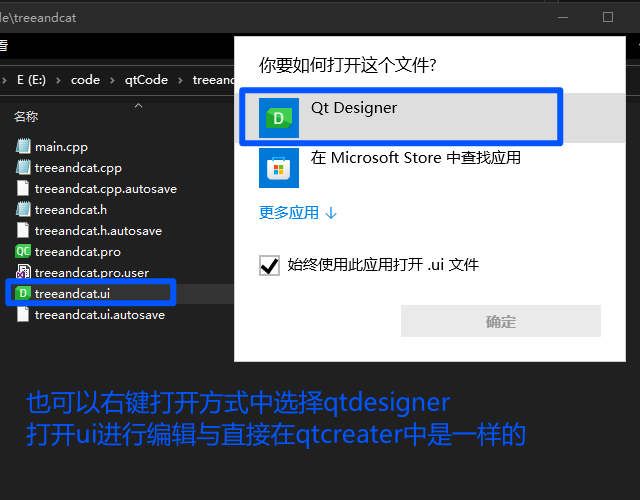The height and width of the screenshot is (500, 640).
Task: Go to code folder breadcrumb
Action: 85,80
